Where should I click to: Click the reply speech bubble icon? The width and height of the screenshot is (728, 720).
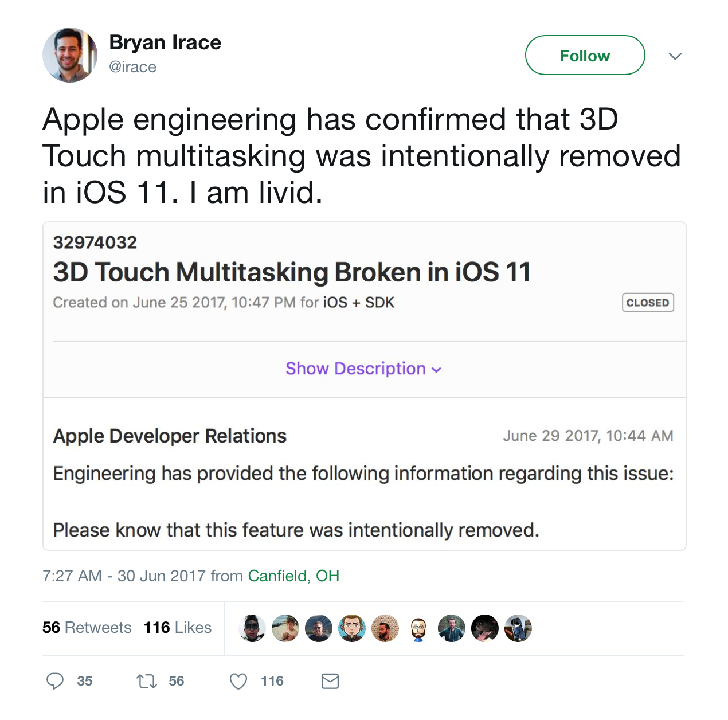point(55,681)
